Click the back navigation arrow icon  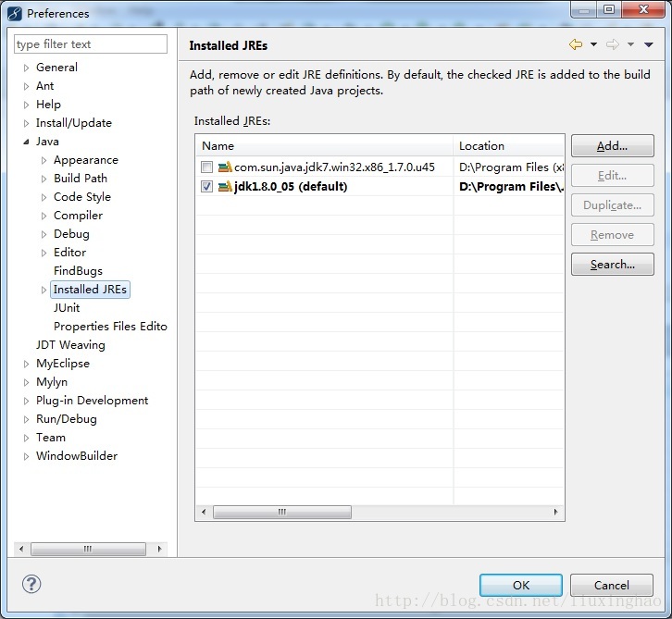(x=575, y=44)
